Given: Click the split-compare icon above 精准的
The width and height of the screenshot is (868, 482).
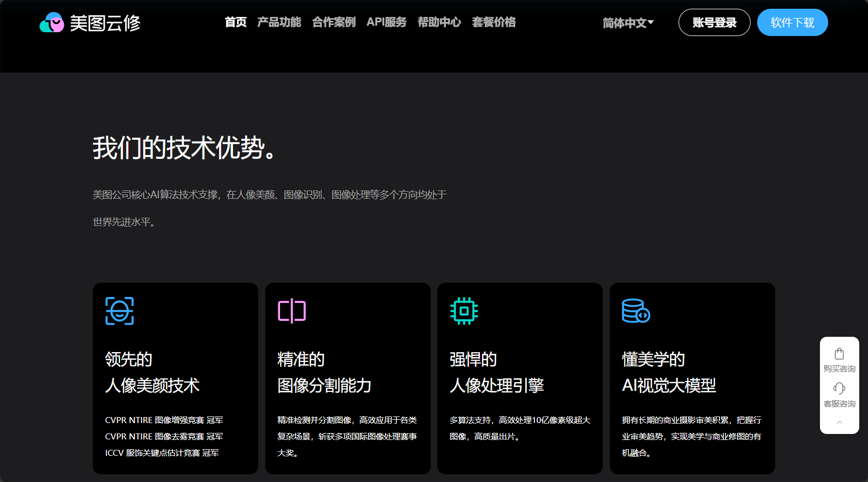Looking at the screenshot, I should coord(292,311).
